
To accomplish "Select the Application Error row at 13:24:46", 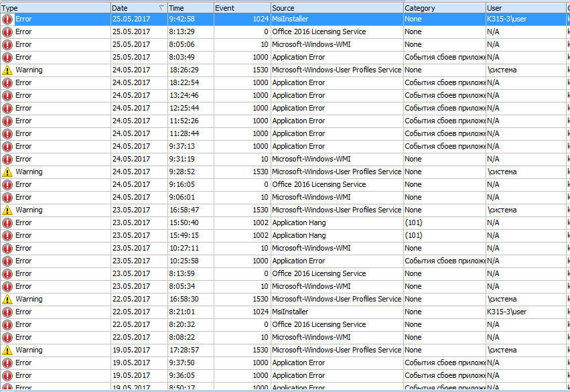I will coord(298,96).
